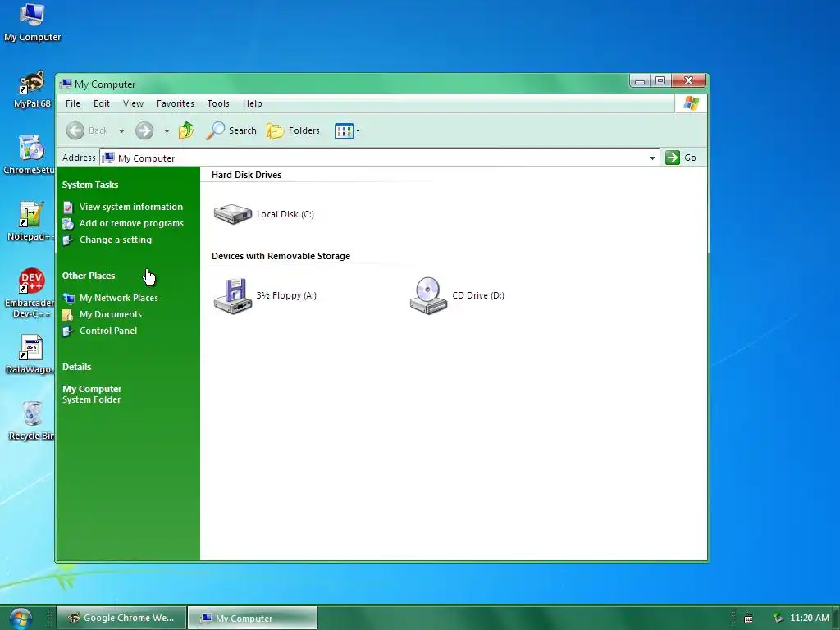Click the Views icon in toolbar
840x630 pixels.
coord(344,130)
